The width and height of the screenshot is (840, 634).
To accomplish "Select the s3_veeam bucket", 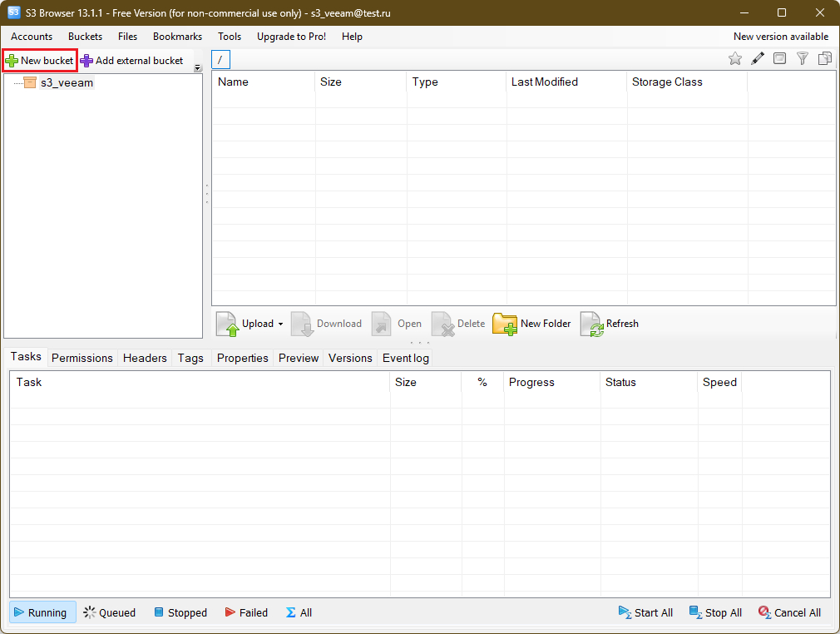I will pos(67,82).
